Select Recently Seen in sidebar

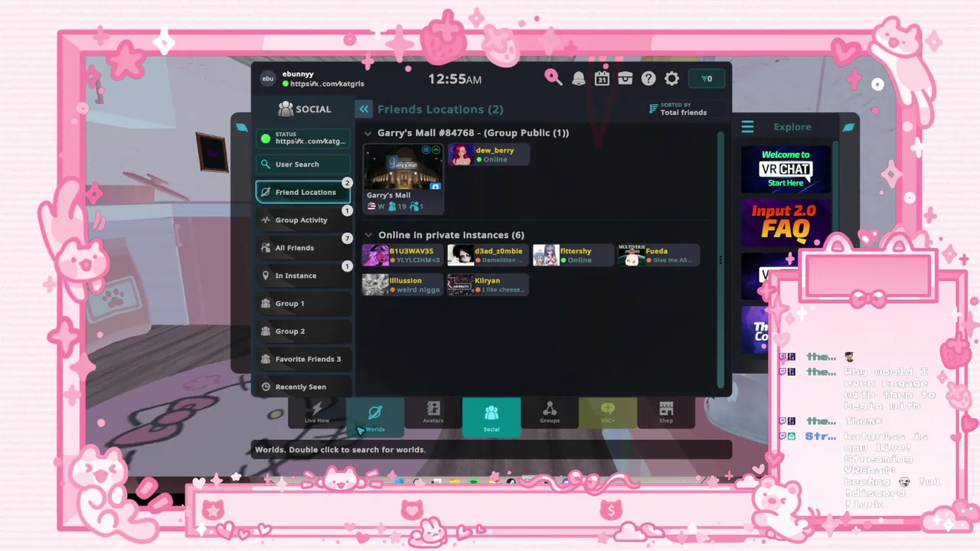click(303, 386)
